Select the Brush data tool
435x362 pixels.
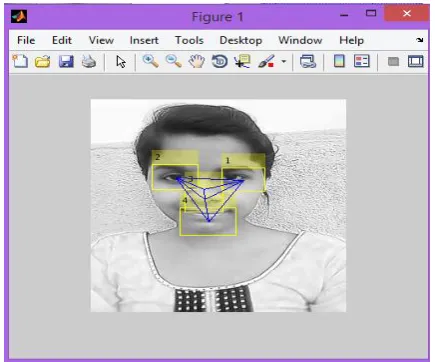(x=266, y=62)
